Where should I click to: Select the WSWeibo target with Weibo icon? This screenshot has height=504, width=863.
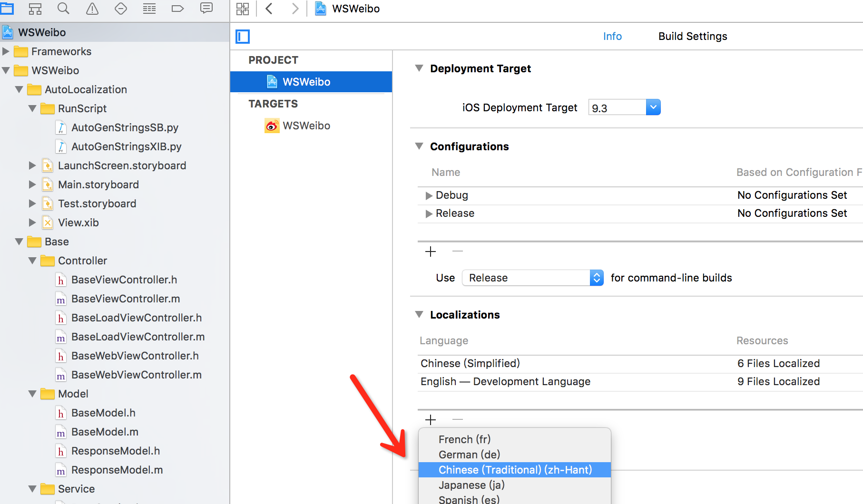click(x=298, y=126)
